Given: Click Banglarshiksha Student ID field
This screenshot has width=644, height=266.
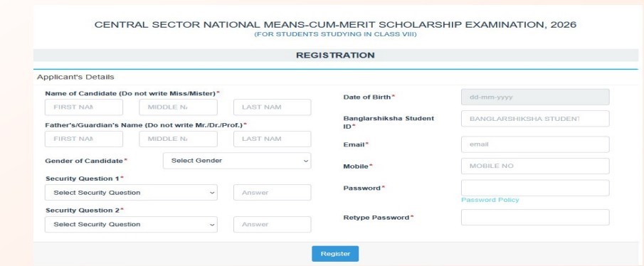Looking at the screenshot, I should point(535,119).
